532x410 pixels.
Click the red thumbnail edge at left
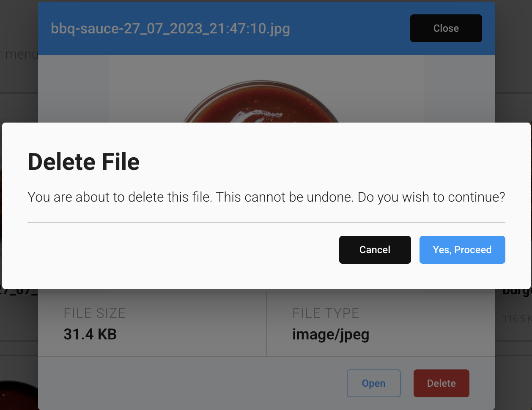pyautogui.click(x=1, y=203)
